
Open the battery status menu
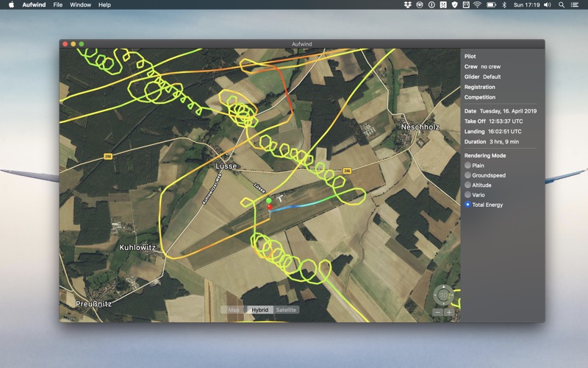pyautogui.click(x=491, y=5)
